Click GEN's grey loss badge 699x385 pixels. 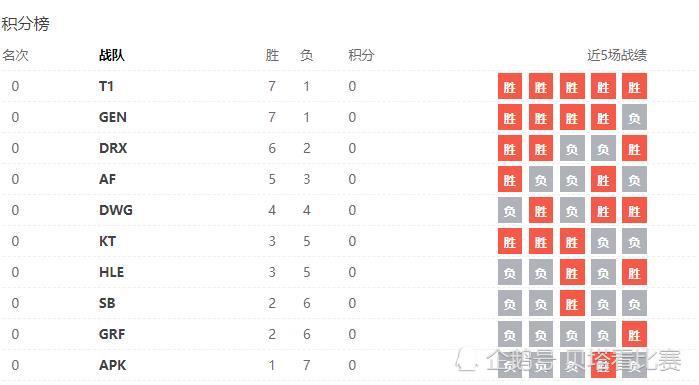(x=634, y=117)
